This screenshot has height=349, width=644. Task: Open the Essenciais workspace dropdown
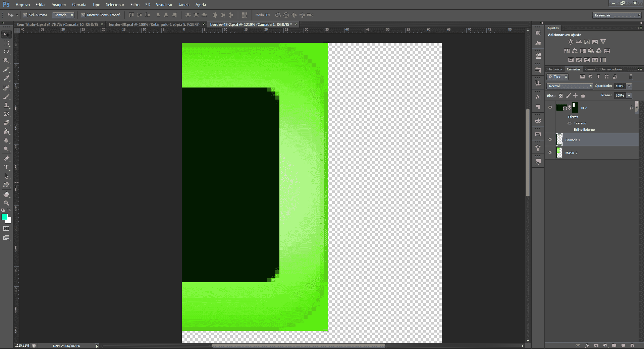617,15
